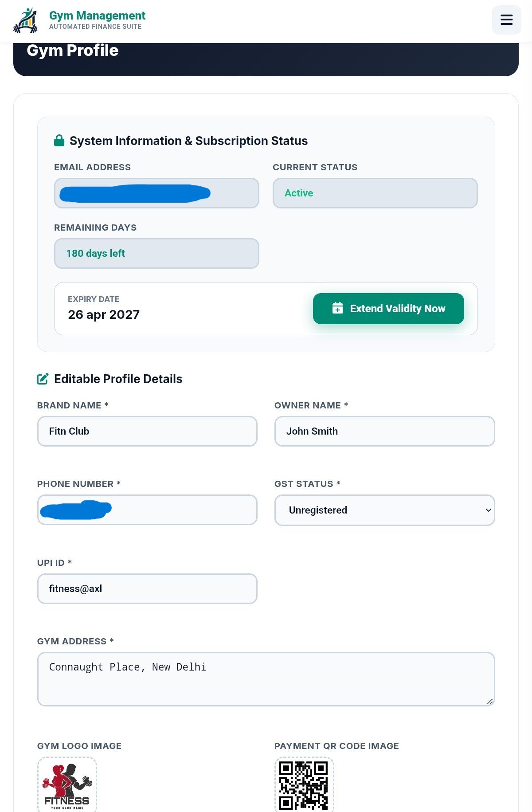
Task: Click the 180 days left field
Action: [156, 253]
